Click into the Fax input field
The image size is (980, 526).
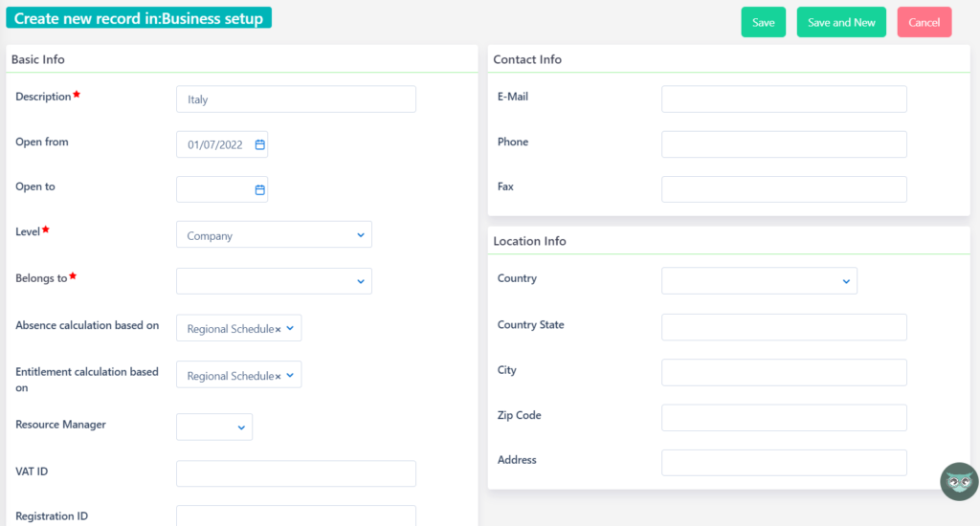coord(785,189)
